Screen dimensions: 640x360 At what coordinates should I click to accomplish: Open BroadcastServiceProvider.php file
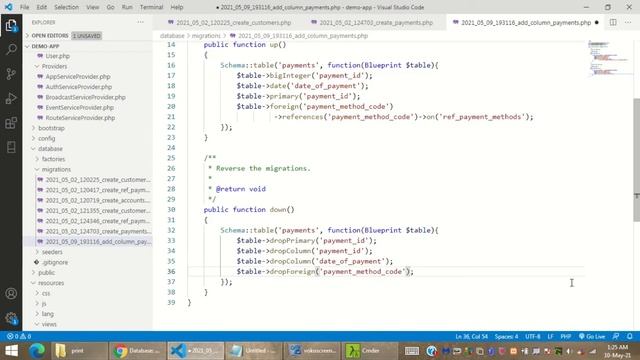tap(86, 97)
